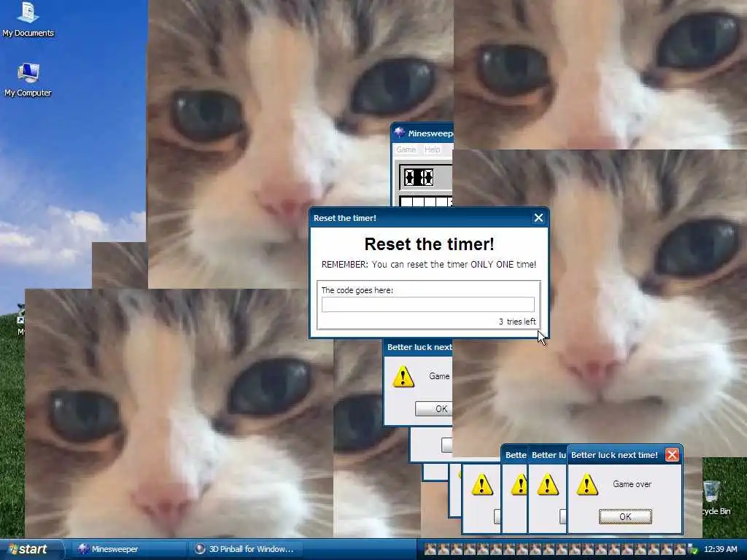Click the bold 'Reset the timer!' heading
This screenshot has height=560, width=747.
(x=429, y=244)
